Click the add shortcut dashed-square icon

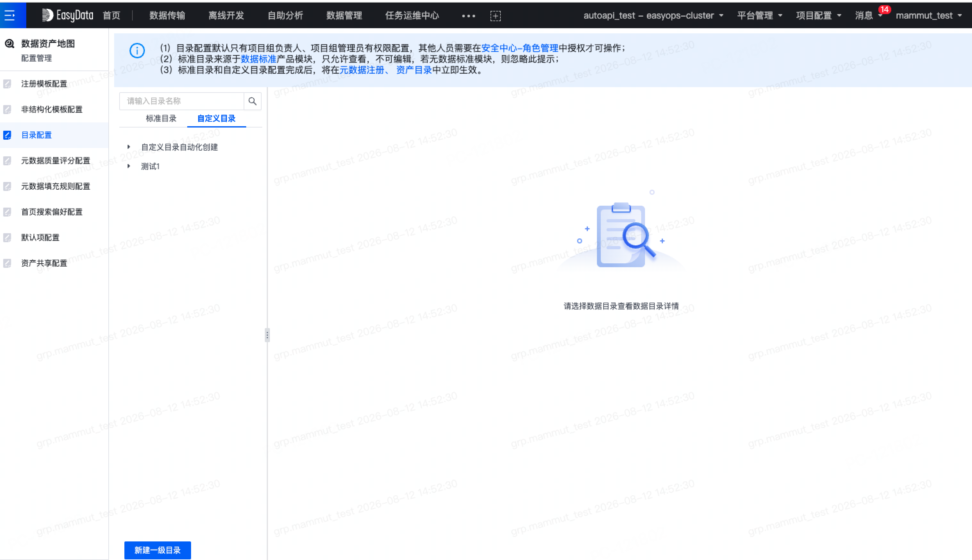[495, 16]
